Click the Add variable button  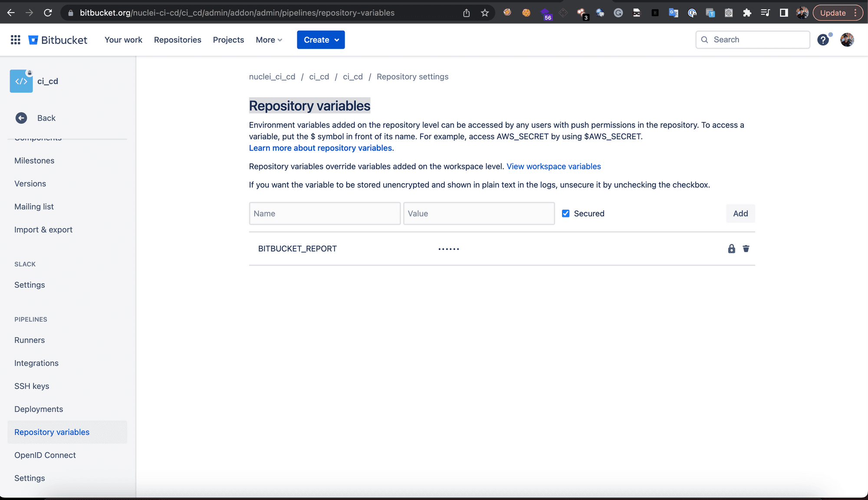[x=740, y=214]
